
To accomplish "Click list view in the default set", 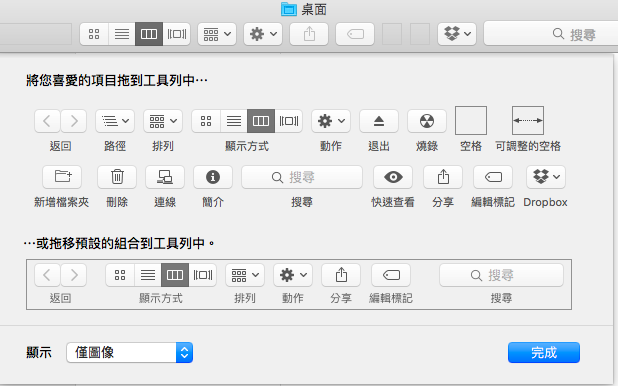I will tap(148, 275).
